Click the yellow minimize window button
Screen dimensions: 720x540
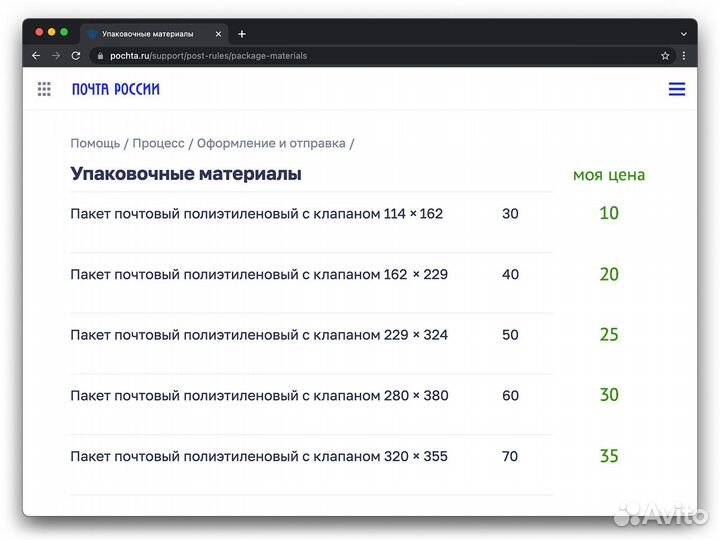(x=51, y=32)
